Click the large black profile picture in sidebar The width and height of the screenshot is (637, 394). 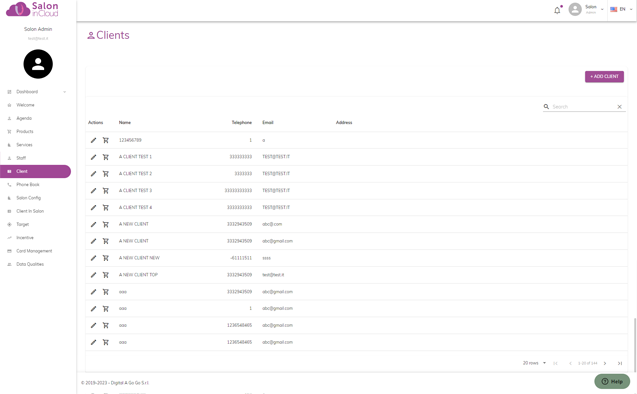click(x=38, y=64)
